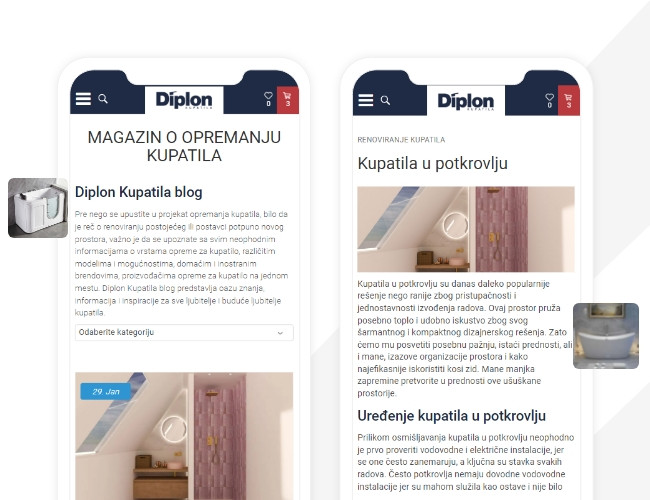Click the Kupatila u potkrovlju article title

coord(432,163)
